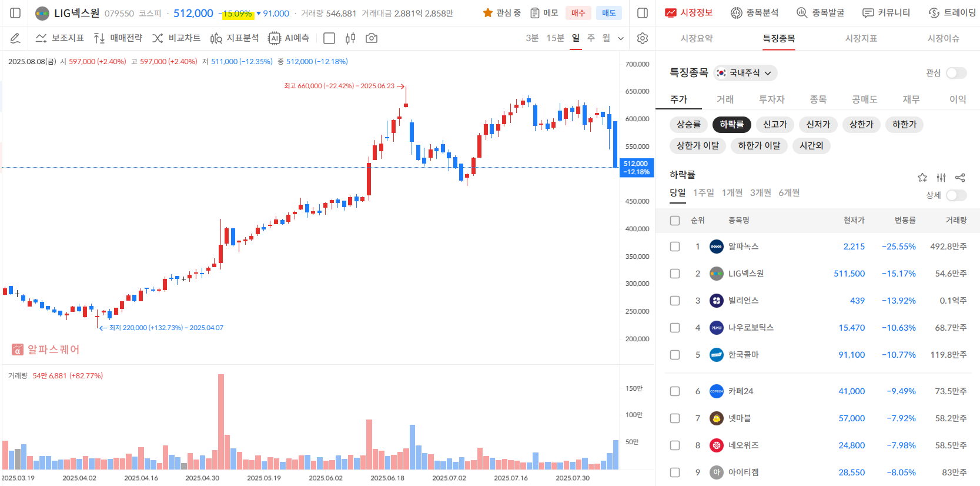Select the 공매도 sub-tab
Viewport: 980px width, 486px height.
pyautogui.click(x=865, y=99)
